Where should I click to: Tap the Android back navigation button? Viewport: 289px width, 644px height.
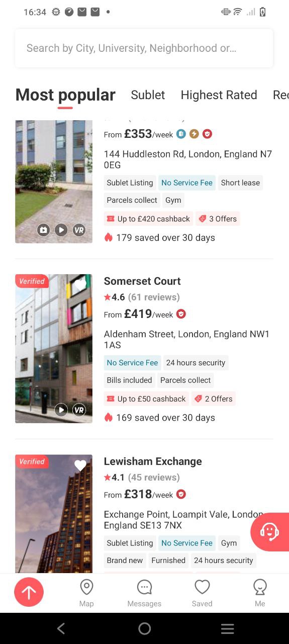(x=61, y=628)
